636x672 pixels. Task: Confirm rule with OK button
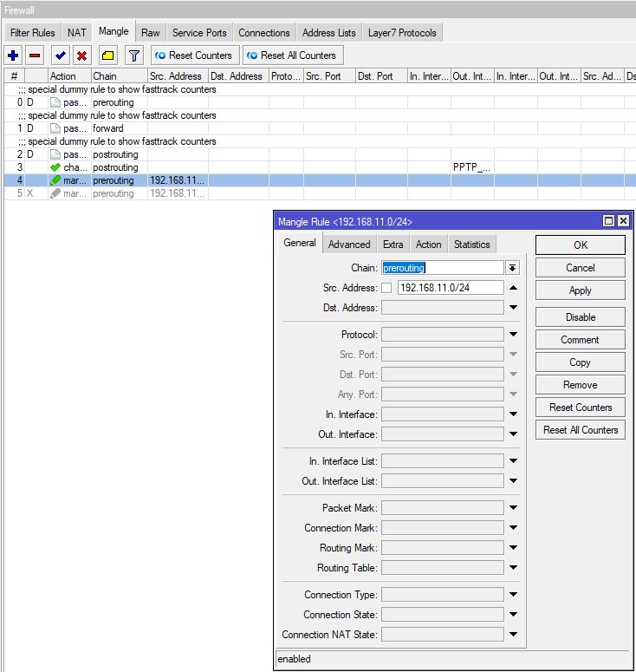(x=581, y=245)
